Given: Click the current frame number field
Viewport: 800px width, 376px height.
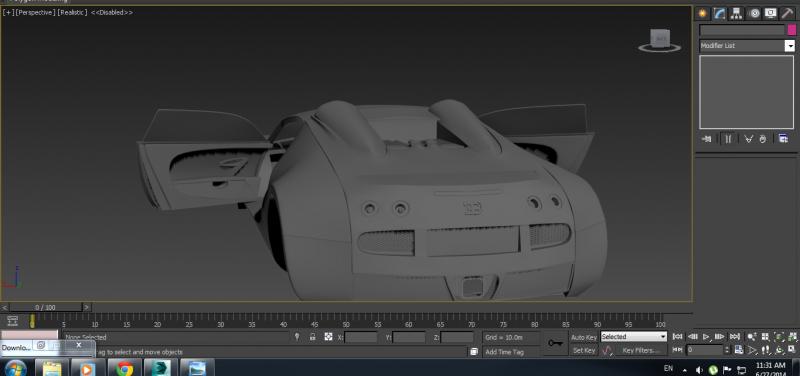Looking at the screenshot, I should (x=705, y=350).
